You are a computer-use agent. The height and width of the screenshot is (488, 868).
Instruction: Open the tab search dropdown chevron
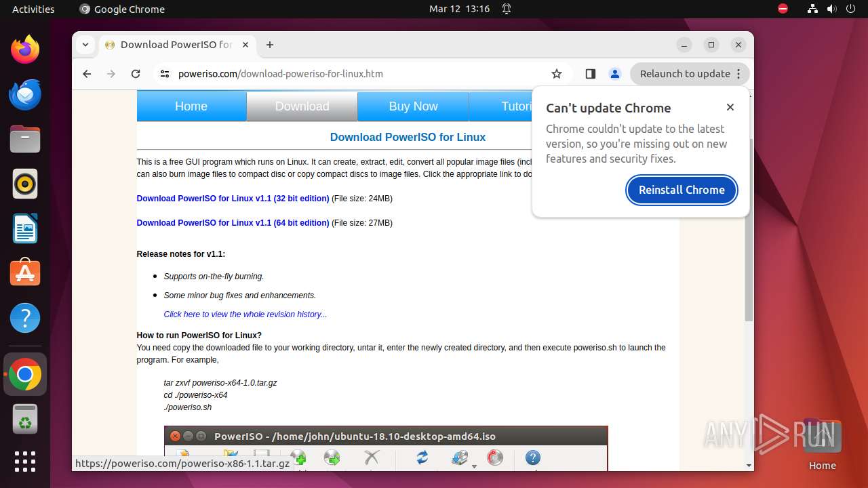coord(85,45)
